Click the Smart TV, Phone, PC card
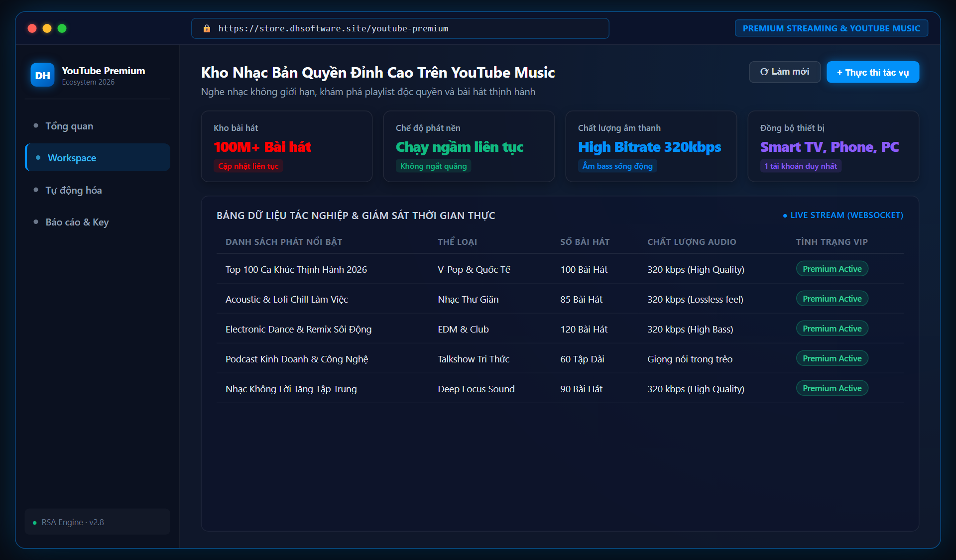This screenshot has width=956, height=560. (834, 146)
